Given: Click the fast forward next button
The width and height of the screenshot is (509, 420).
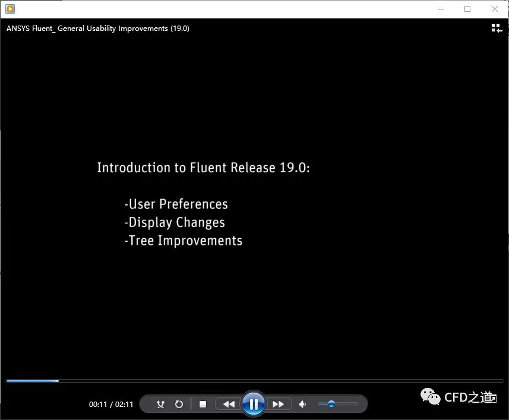Looking at the screenshot, I should coord(278,404).
